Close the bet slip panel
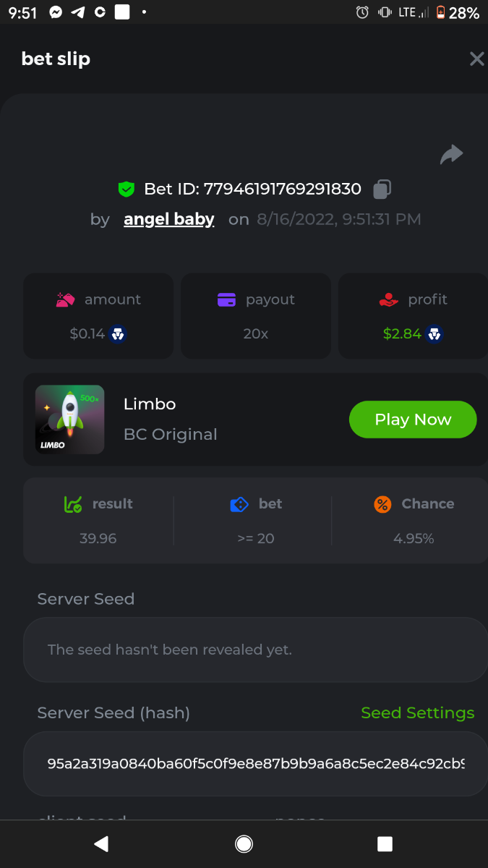Screen dimensions: 488x868 click(476, 59)
